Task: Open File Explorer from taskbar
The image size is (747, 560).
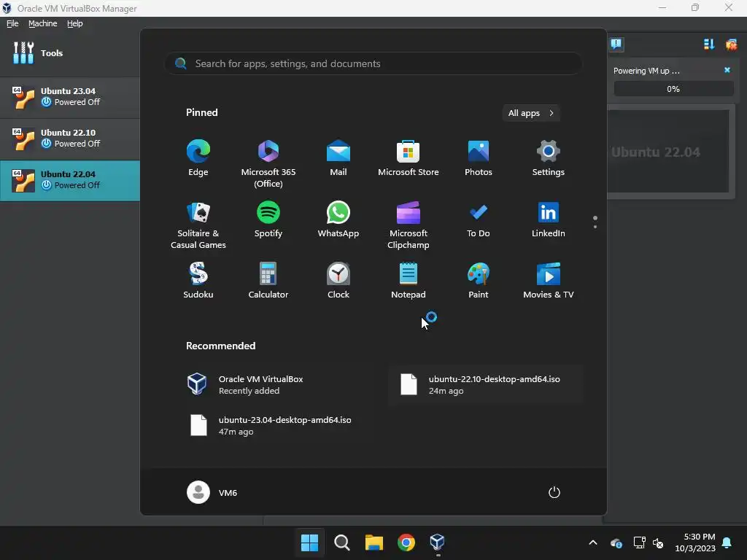Action: click(x=374, y=542)
